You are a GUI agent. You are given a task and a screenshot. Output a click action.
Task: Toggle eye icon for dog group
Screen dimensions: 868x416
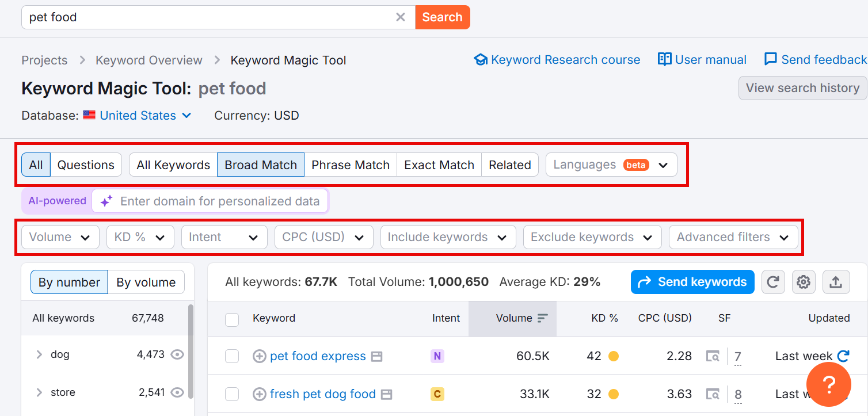click(177, 354)
